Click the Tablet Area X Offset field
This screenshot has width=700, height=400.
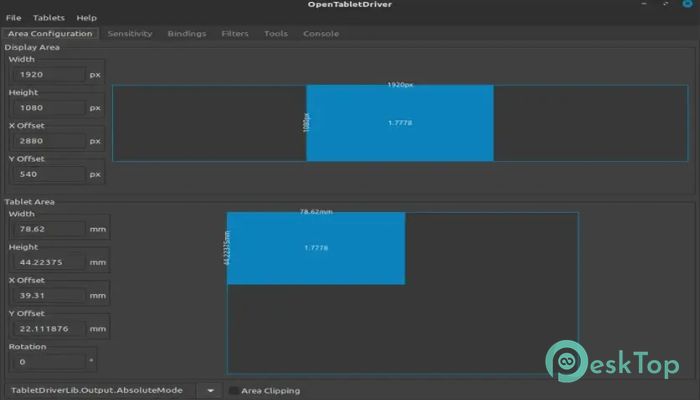47,296
